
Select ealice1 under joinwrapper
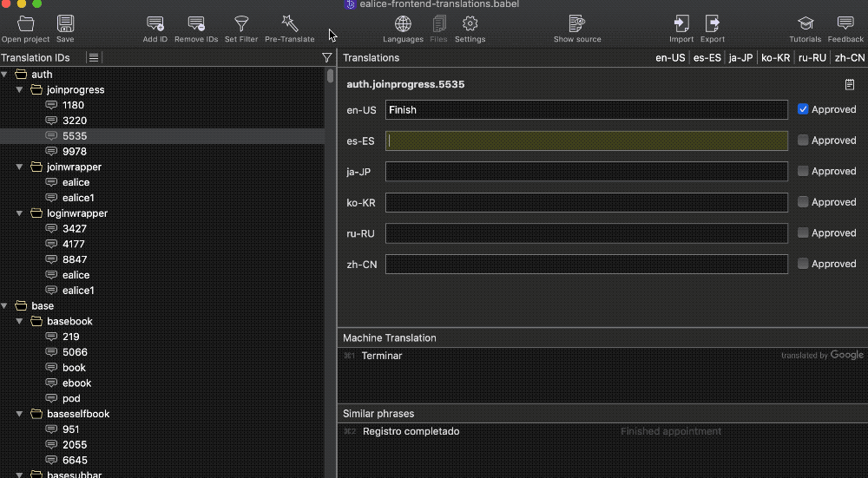(78, 198)
